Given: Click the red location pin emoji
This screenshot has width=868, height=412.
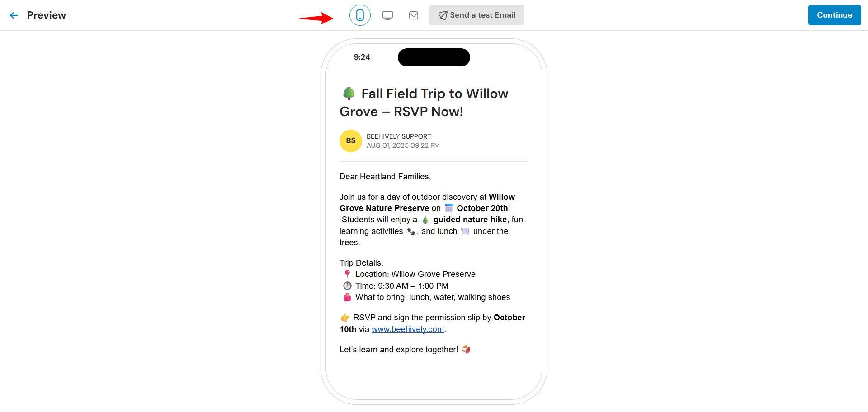Looking at the screenshot, I should click(347, 274).
